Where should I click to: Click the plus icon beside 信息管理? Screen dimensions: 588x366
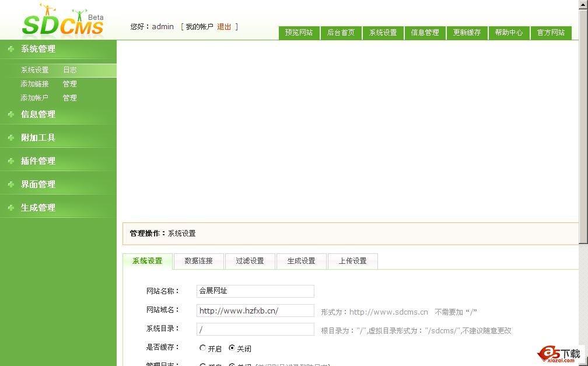click(10, 114)
